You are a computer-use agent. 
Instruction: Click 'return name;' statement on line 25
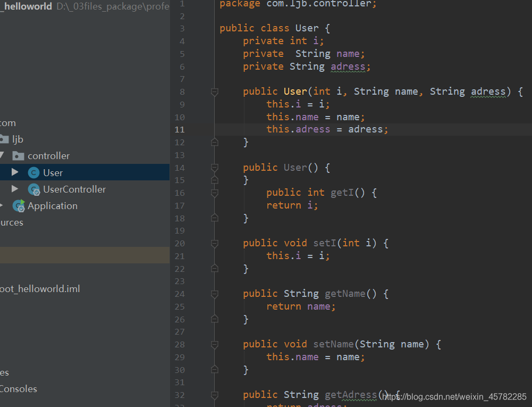(301, 306)
